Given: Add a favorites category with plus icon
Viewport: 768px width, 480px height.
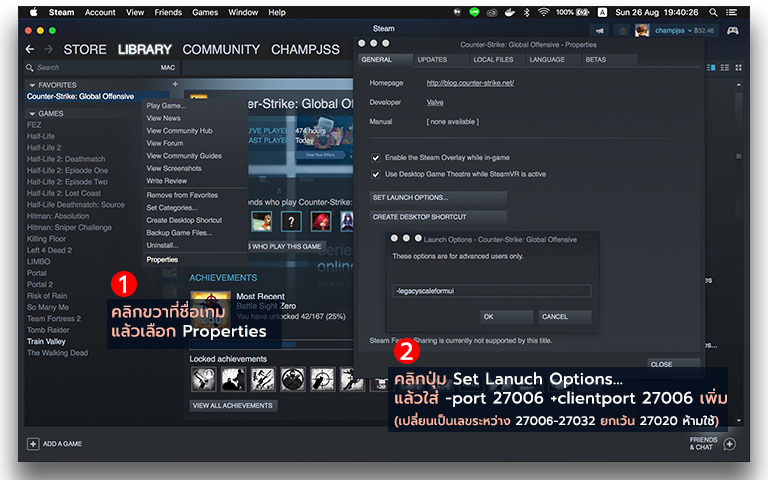Looking at the screenshot, I should 175,84.
